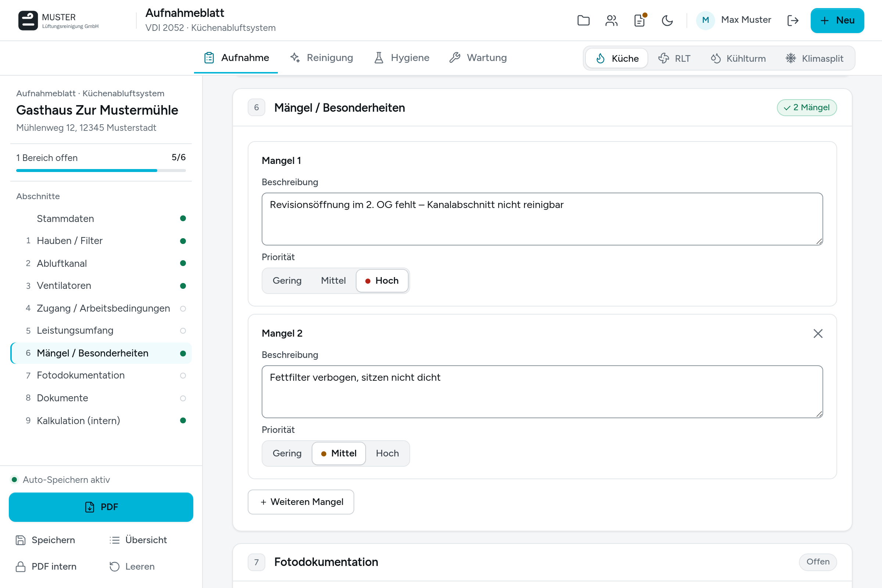Switch to the Reinigung tab

[x=321, y=58]
